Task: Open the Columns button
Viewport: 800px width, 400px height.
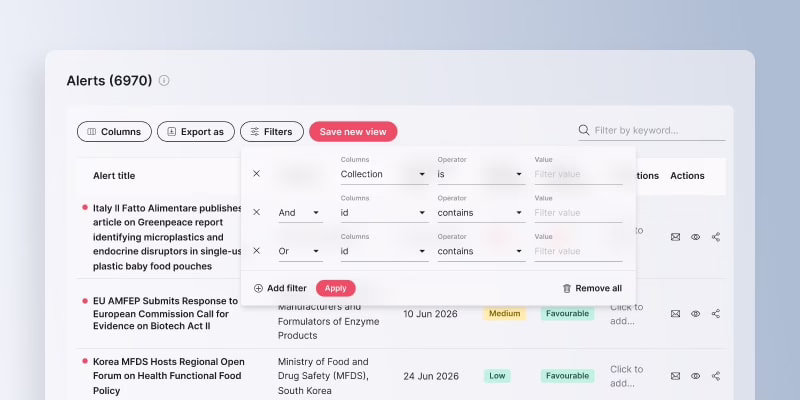Action: point(114,132)
